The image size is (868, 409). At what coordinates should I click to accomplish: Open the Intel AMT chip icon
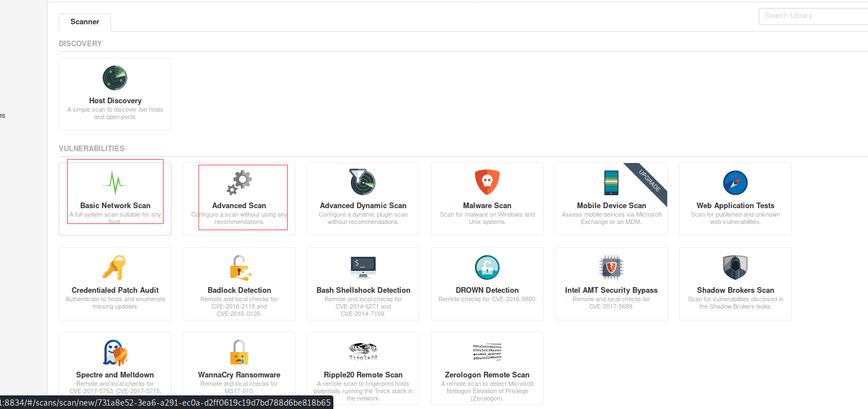[611, 267]
